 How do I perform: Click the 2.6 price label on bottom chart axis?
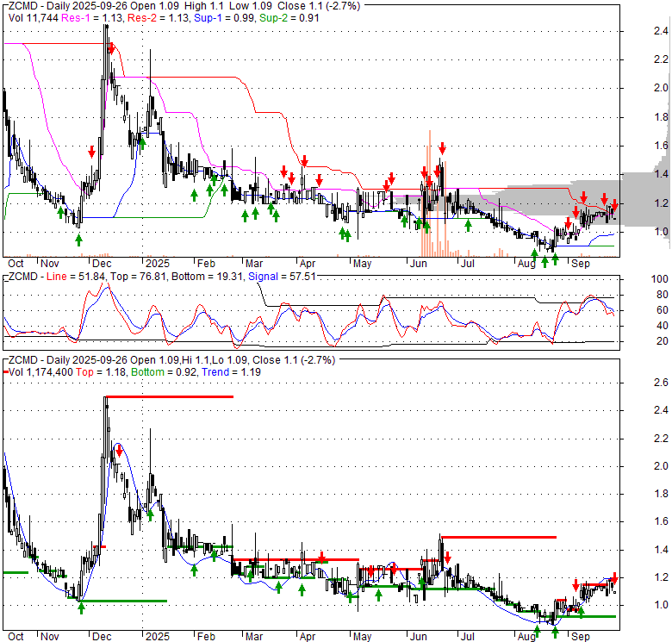[661, 383]
